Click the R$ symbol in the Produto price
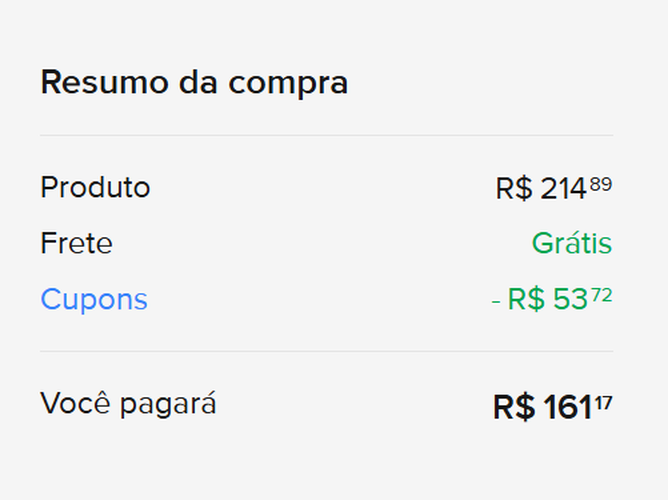 tap(514, 189)
